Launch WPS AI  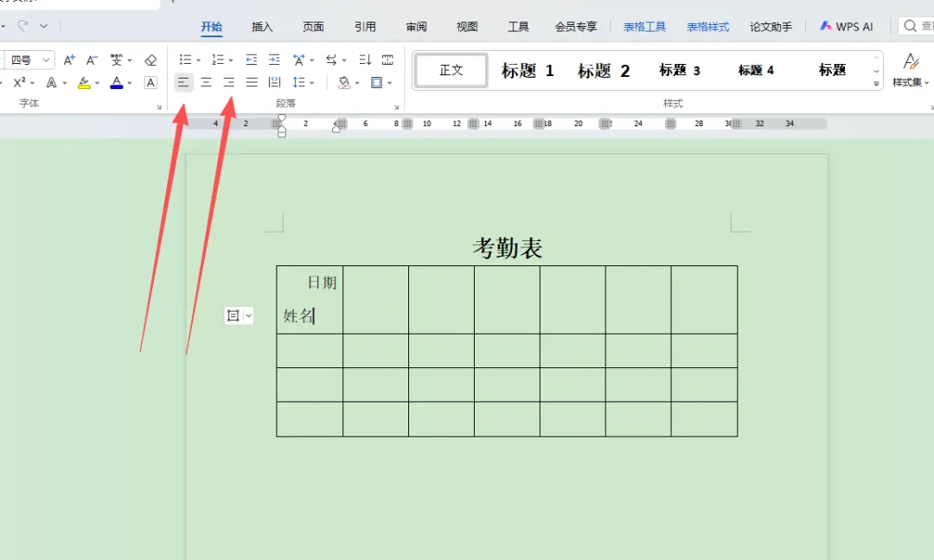[x=847, y=26]
